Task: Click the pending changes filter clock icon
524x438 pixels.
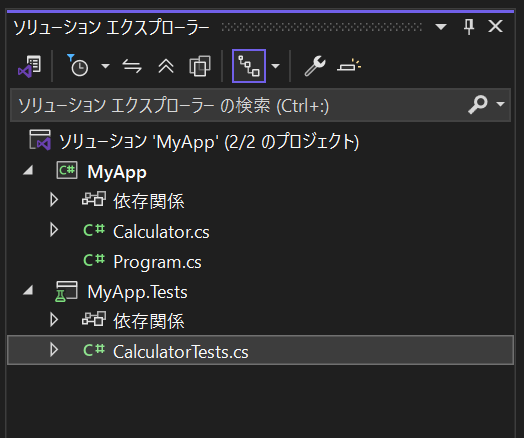Action: click(78, 66)
